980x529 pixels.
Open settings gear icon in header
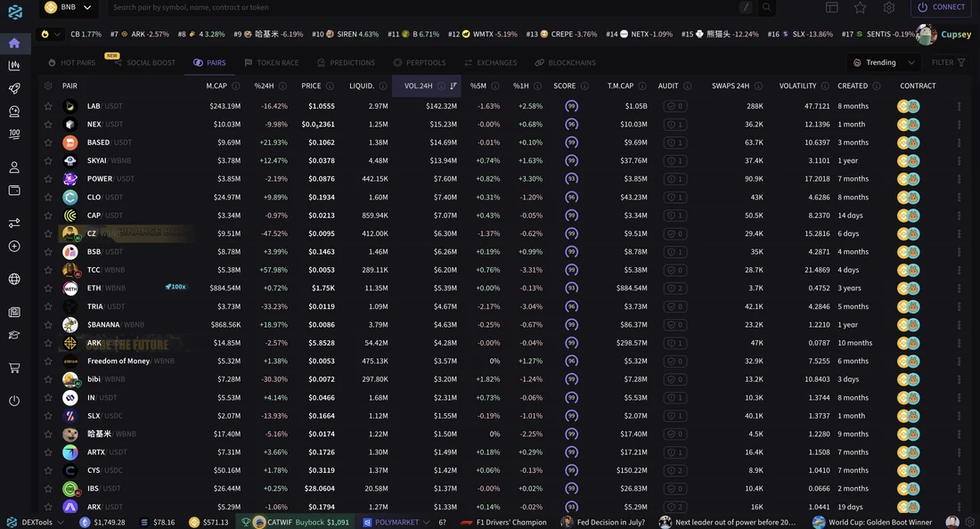click(889, 7)
